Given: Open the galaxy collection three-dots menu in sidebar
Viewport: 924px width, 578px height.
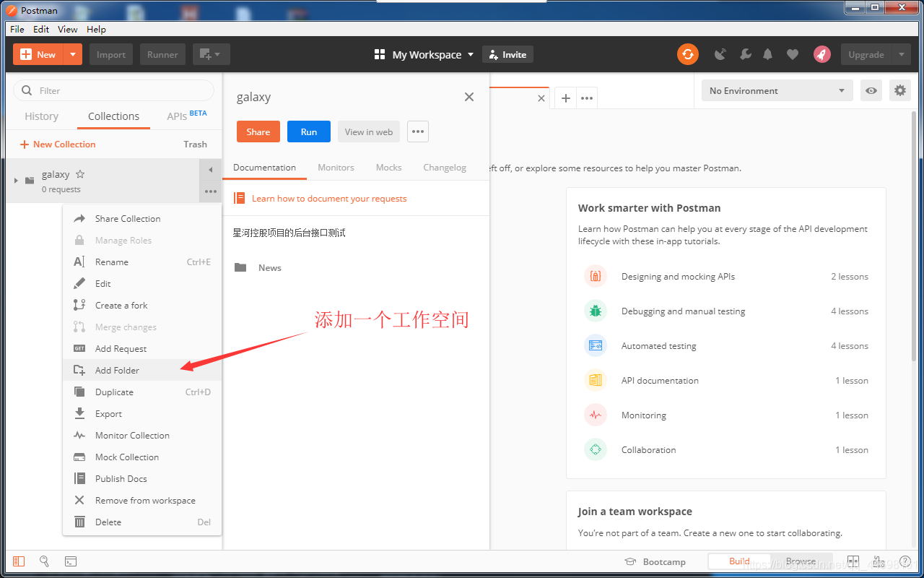Looking at the screenshot, I should [x=210, y=191].
